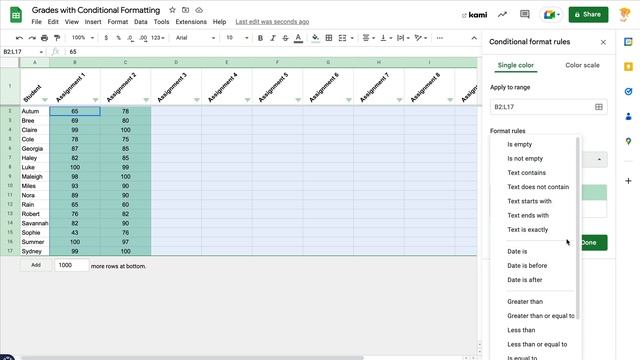The image size is (640, 360).
Task: Switch to the Single color tab
Action: point(516,65)
